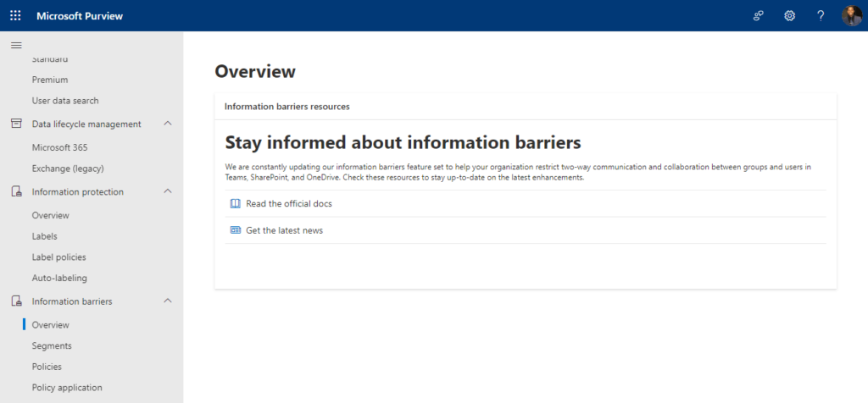Image resolution: width=868 pixels, height=403 pixels.
Task: Open the account profile picture
Action: pos(852,15)
